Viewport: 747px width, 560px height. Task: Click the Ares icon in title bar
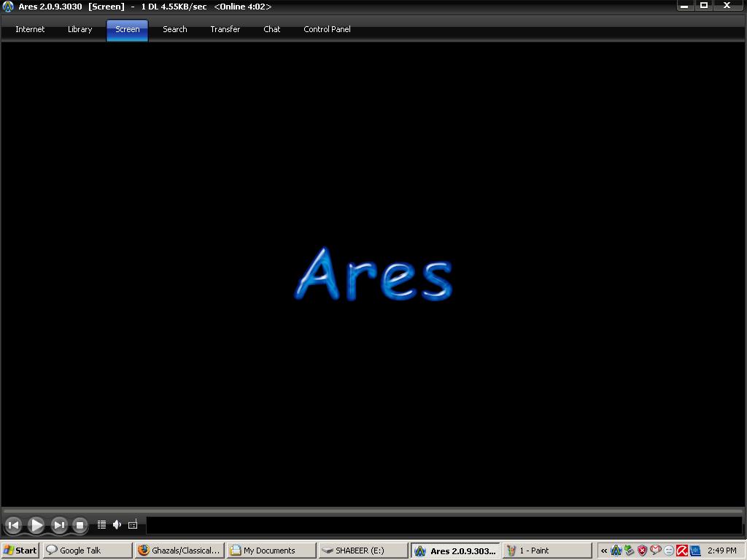pyautogui.click(x=8, y=7)
